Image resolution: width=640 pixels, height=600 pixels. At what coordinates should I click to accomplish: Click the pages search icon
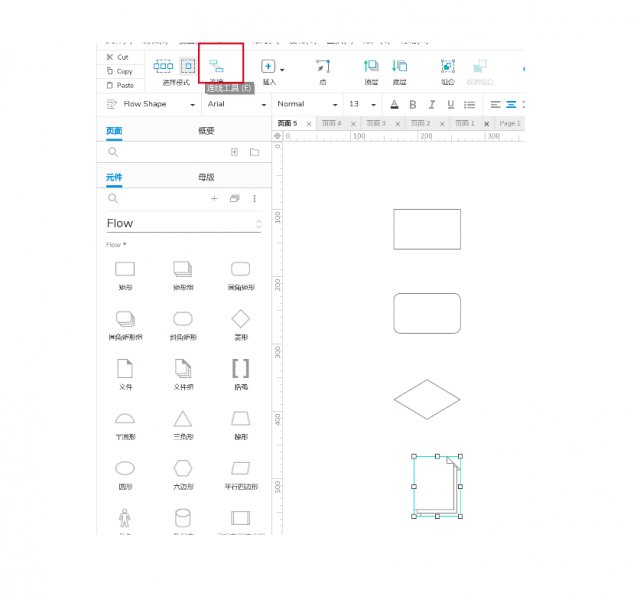click(113, 152)
